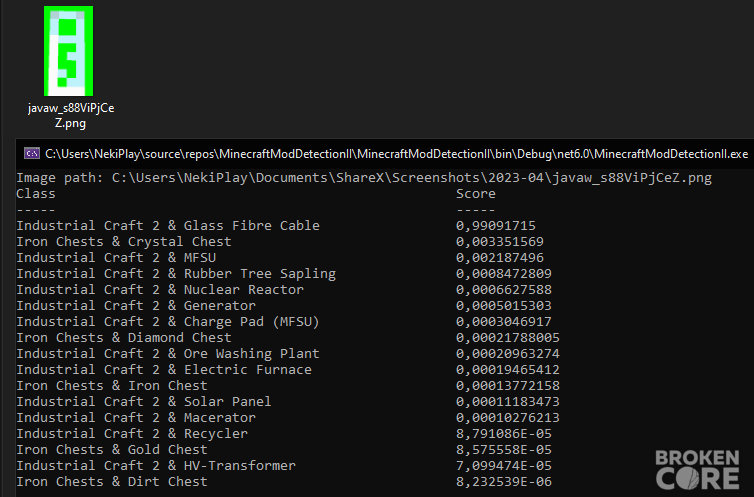754x497 pixels.
Task: Click the console window icon in title bar
Action: [32, 154]
